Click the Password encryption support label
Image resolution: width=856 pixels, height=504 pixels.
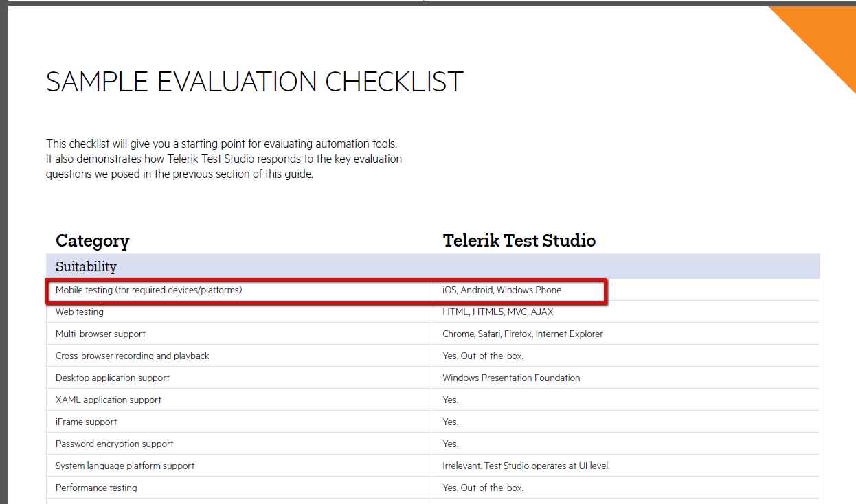point(114,444)
